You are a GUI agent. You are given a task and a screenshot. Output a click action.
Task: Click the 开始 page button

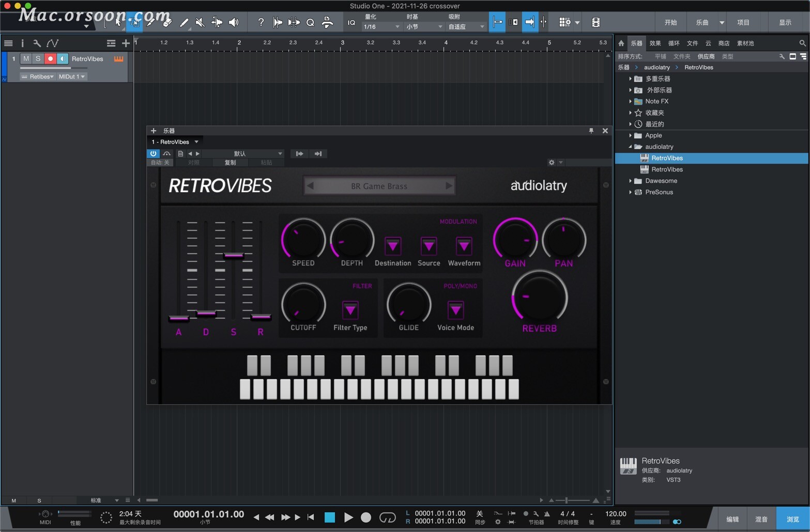pyautogui.click(x=670, y=22)
